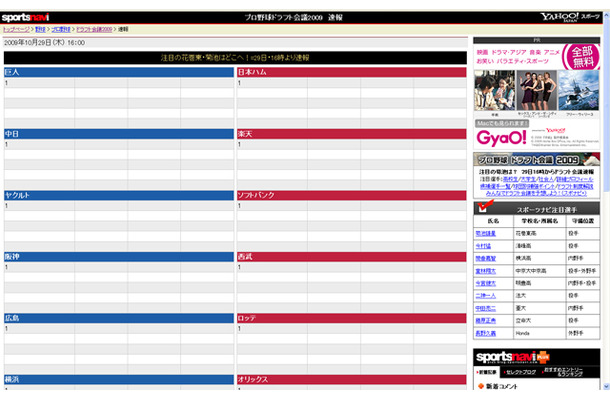The height and width of the screenshot is (400, 610).
Task: Click the ロッテ team header
Action: [x=352, y=318]
